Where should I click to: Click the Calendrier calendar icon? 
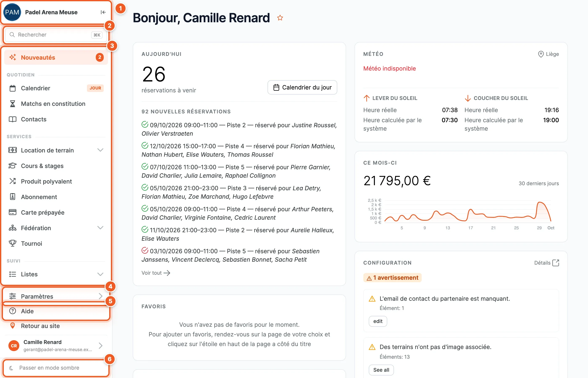click(13, 88)
